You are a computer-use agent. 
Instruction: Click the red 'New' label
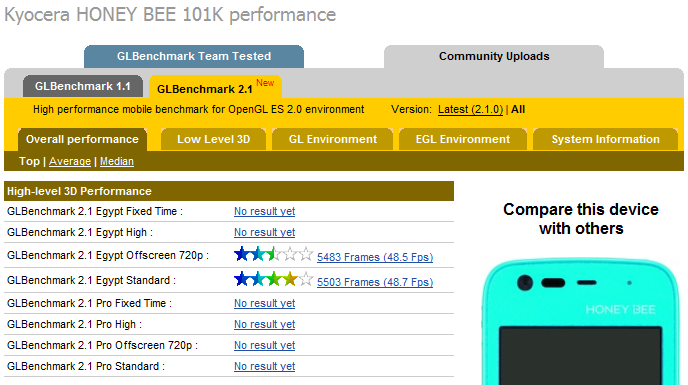(x=265, y=83)
